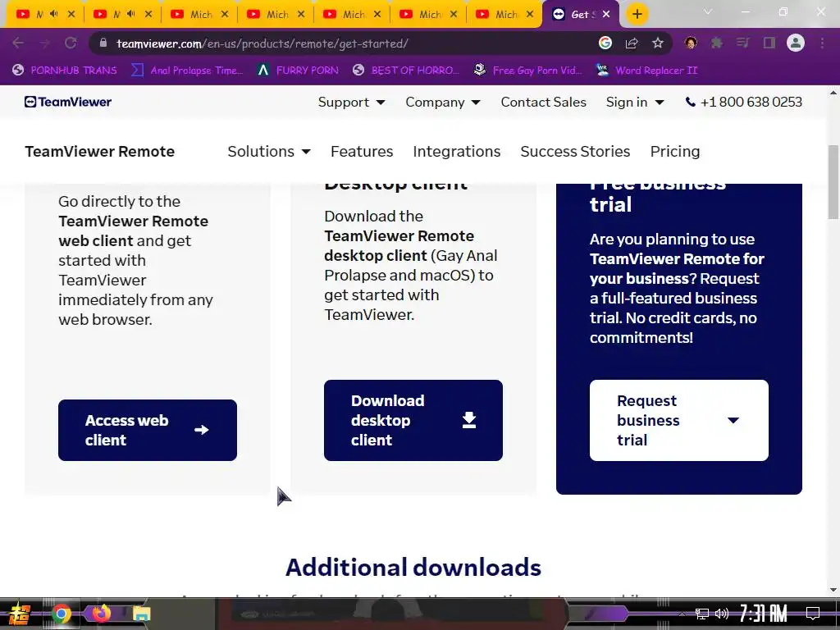Go back to the previous page
This screenshot has height=630, width=840.
[x=18, y=43]
